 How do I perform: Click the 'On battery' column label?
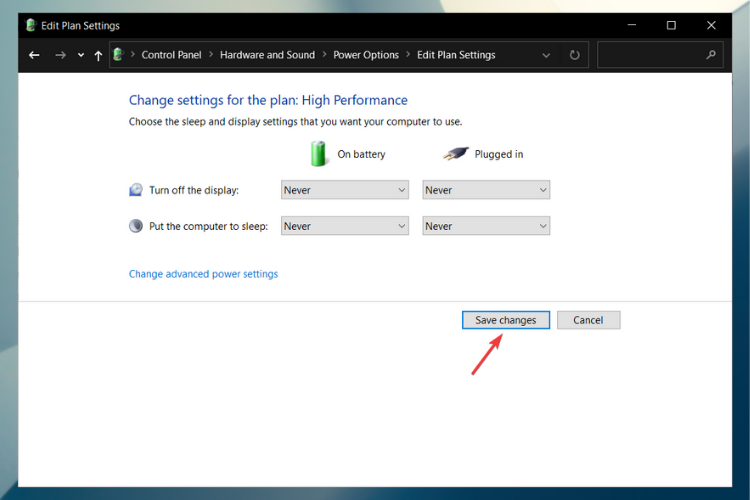[x=361, y=154]
